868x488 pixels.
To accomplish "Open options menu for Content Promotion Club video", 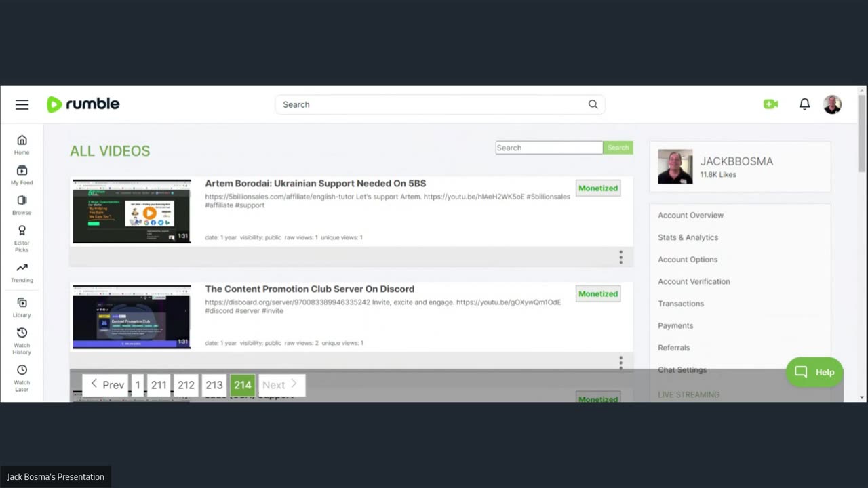I will click(620, 363).
